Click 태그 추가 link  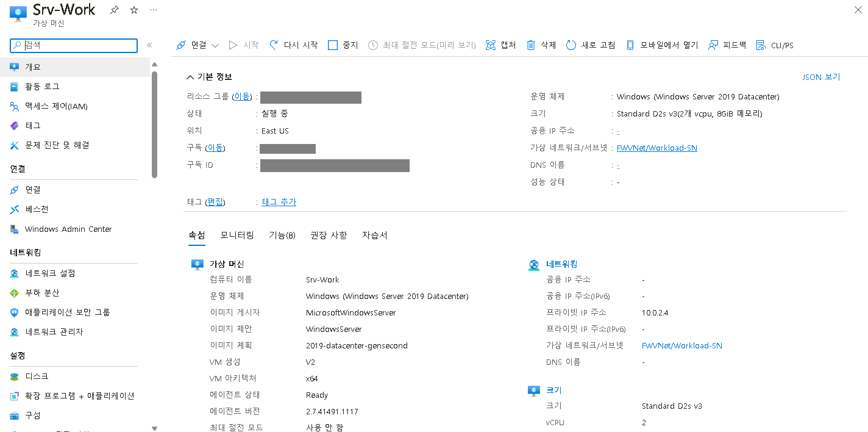point(279,202)
